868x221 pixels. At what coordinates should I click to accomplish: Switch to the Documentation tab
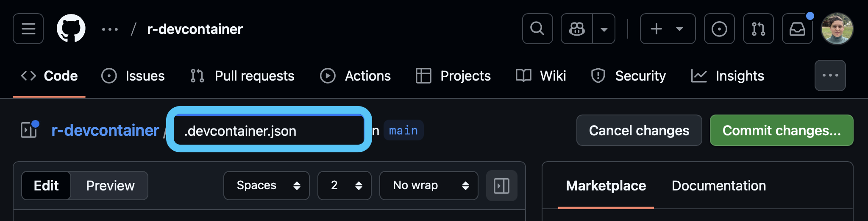click(719, 185)
